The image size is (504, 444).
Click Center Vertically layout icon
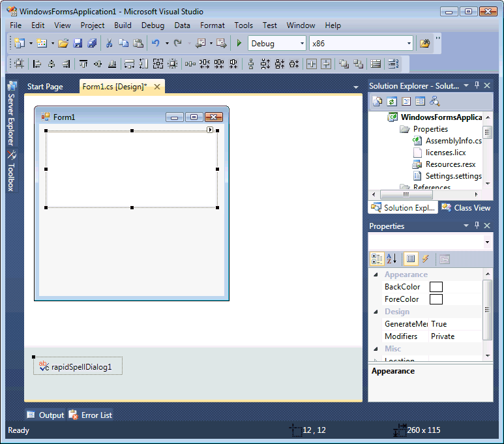326,64
